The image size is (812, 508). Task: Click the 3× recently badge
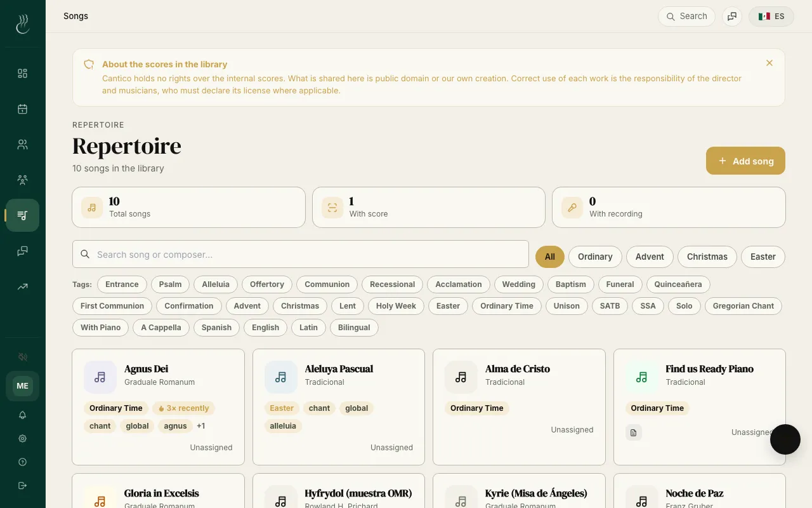(184, 408)
